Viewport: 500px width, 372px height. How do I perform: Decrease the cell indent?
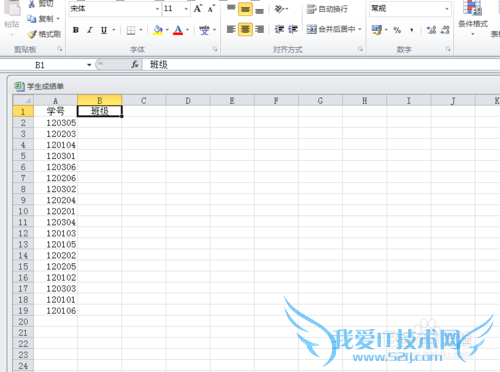click(279, 29)
